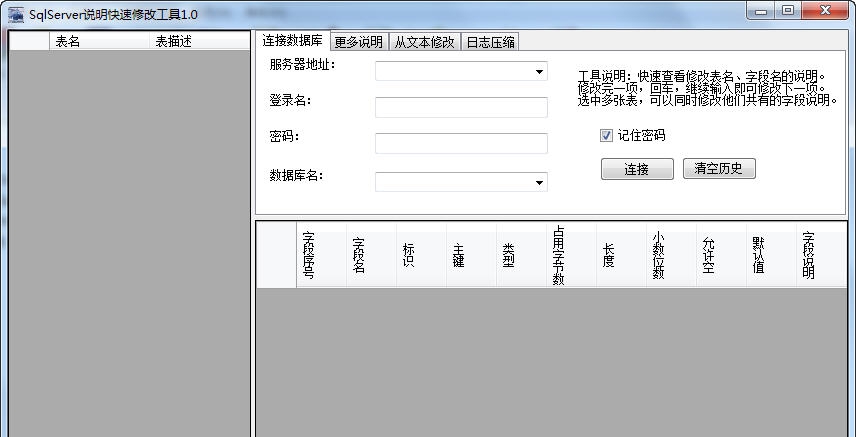Screen dimensions: 856x437
Task: Click the 登录名 label text
Action: (x=290, y=101)
